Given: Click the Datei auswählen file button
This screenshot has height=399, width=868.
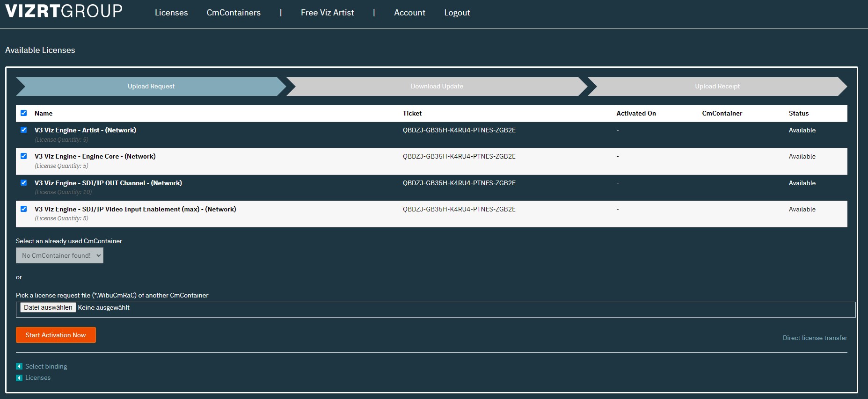Looking at the screenshot, I should tap(48, 307).
